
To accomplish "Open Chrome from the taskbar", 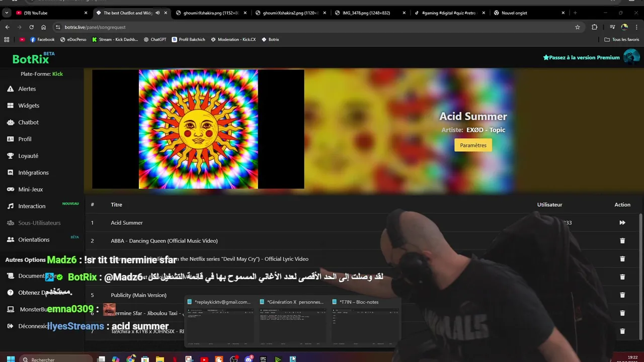I will [x=131, y=359].
